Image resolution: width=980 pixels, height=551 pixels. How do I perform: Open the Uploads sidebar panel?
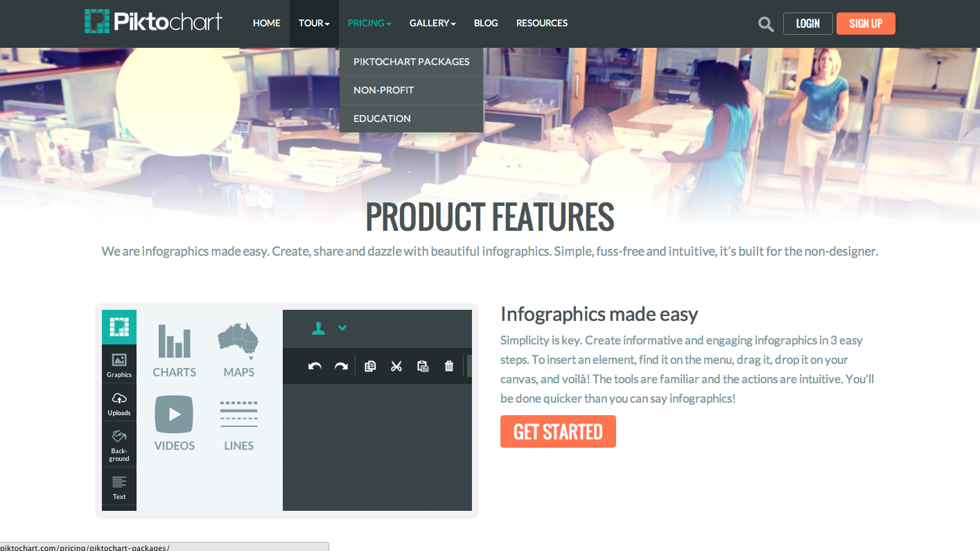[119, 403]
